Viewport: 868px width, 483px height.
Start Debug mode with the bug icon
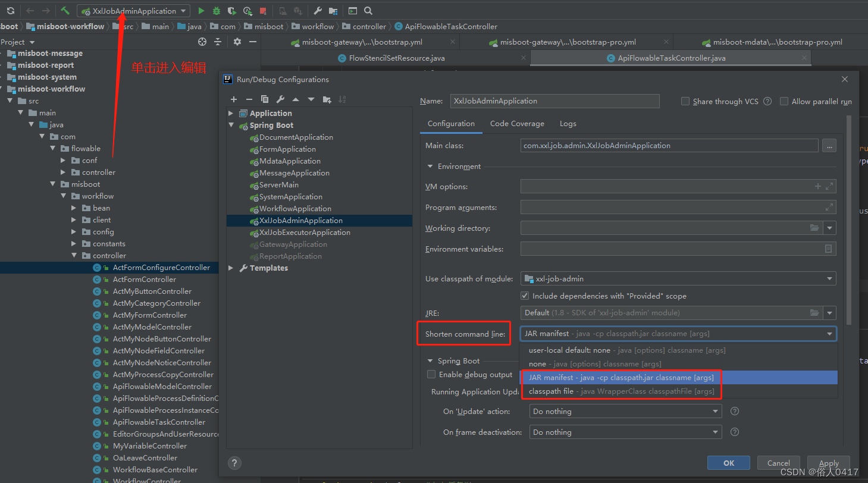tap(215, 11)
